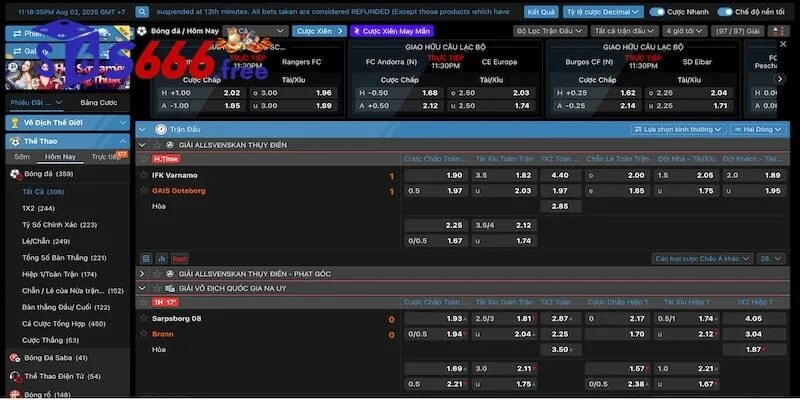The height and width of the screenshot is (400, 800).
Task: Click the Kết Quả button
Action: (x=541, y=12)
